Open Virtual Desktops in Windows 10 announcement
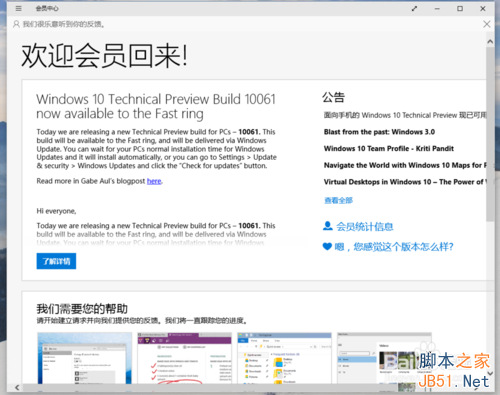The image size is (500, 395). (x=405, y=182)
